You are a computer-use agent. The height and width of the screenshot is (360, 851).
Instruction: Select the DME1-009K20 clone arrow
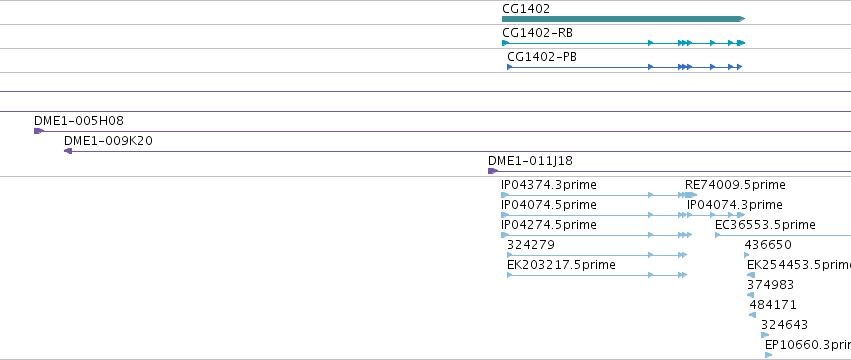pyautogui.click(x=68, y=151)
